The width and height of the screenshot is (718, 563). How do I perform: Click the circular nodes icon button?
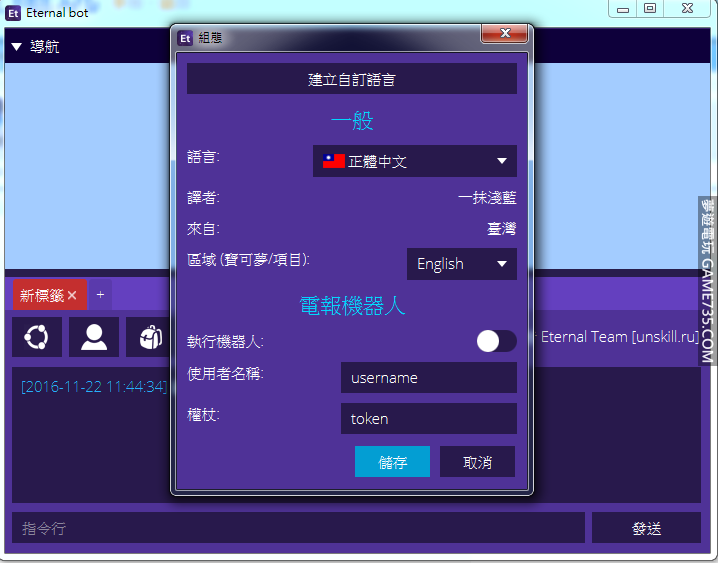tap(37, 337)
